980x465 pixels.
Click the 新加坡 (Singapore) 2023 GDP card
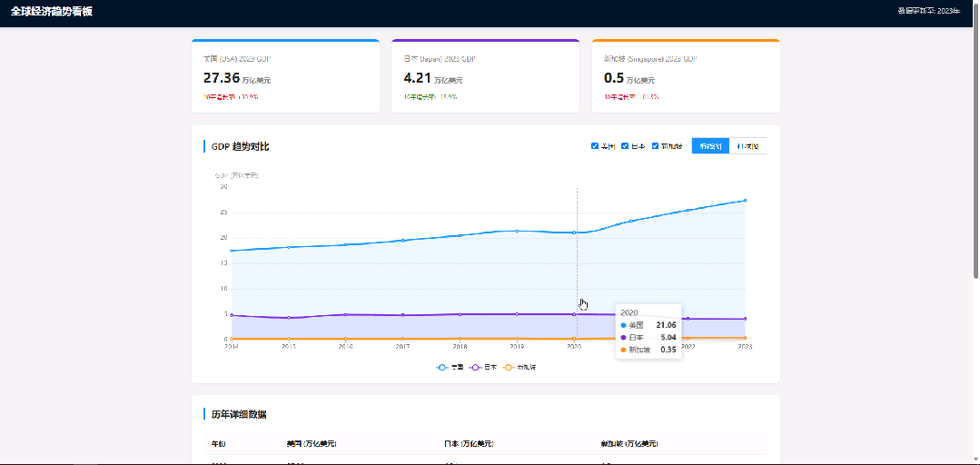[x=686, y=76]
